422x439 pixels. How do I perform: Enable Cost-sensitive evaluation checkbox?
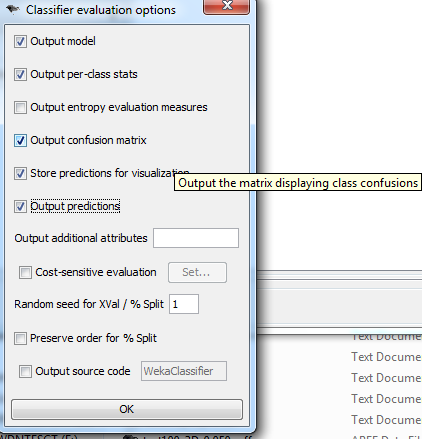[x=25, y=272]
